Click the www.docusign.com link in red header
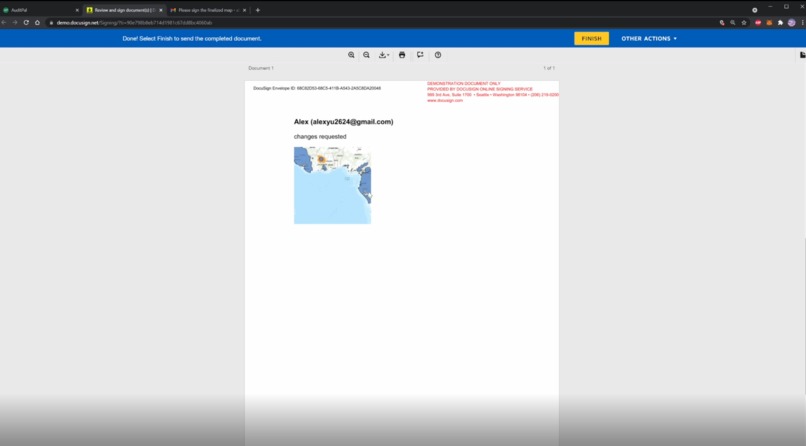Image resolution: width=806 pixels, height=446 pixels. click(445, 101)
